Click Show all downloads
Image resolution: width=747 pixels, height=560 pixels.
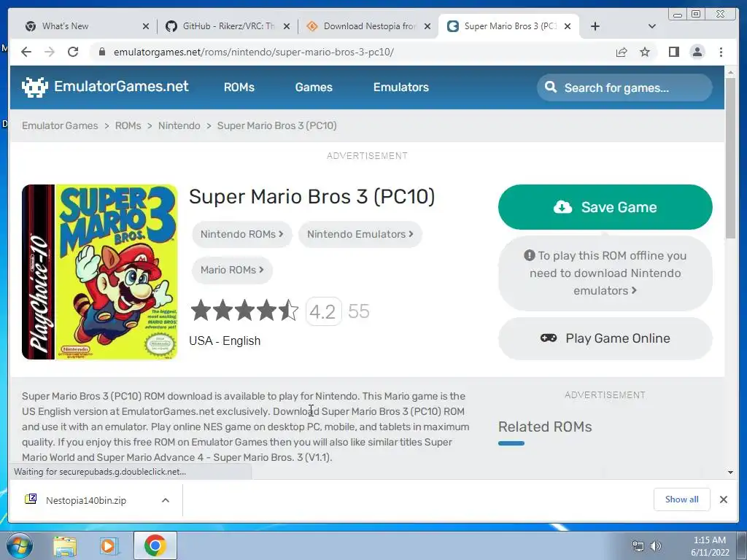pos(682,499)
